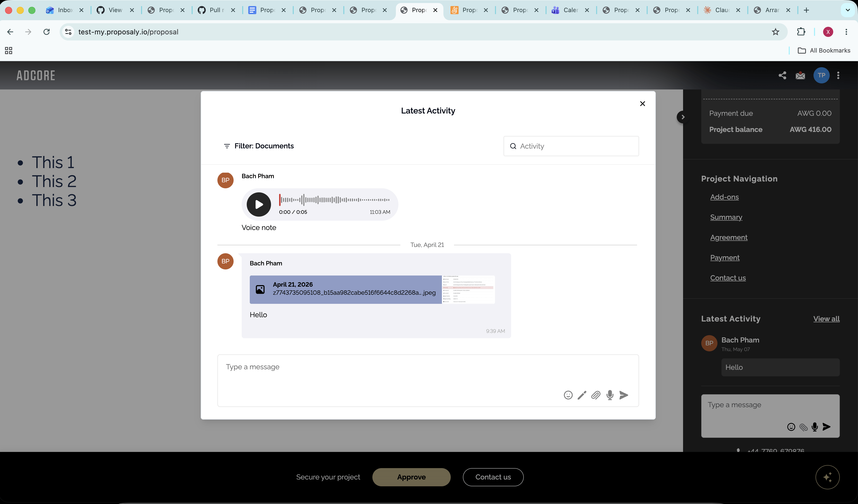Screen dimensions: 858x504
Task: Click Bach Pham avatar on the voice note
Action: pyautogui.click(x=225, y=180)
